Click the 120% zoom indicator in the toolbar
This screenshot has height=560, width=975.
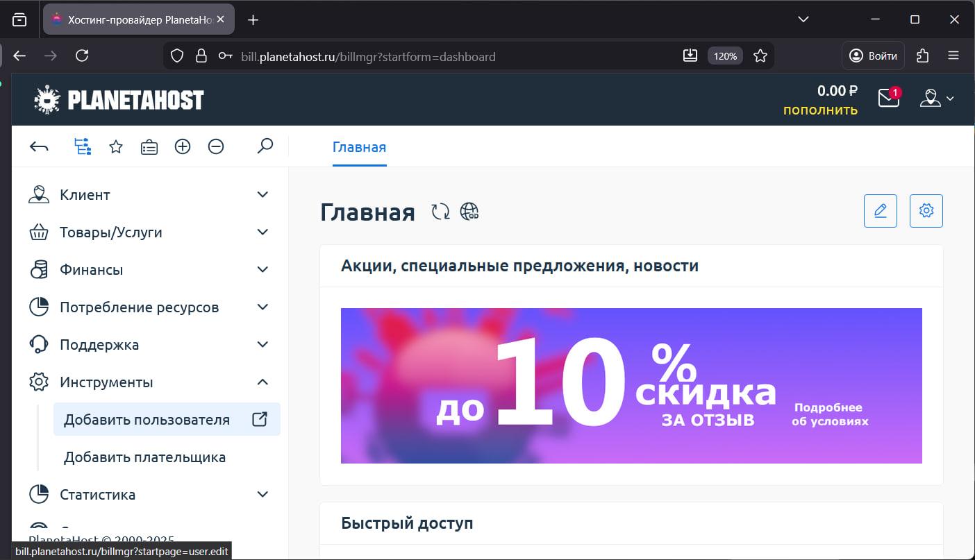click(724, 56)
